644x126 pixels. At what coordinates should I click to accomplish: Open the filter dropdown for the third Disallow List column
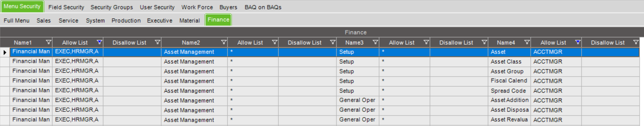point(484,42)
